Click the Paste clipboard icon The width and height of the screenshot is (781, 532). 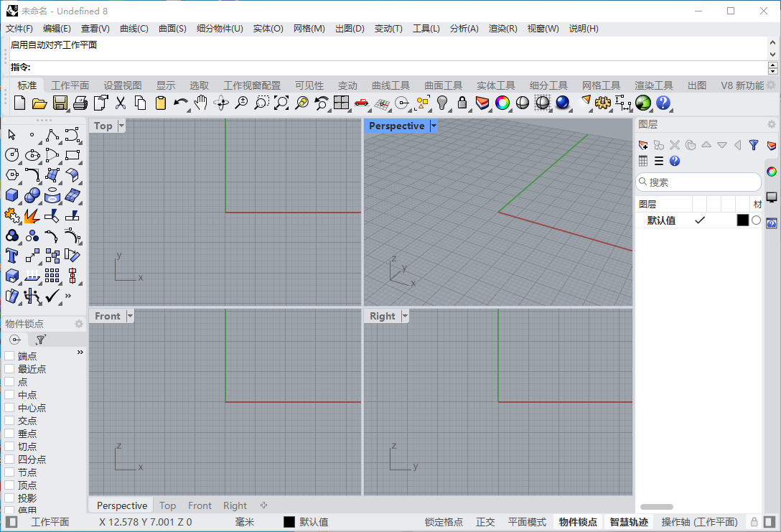coord(160,103)
